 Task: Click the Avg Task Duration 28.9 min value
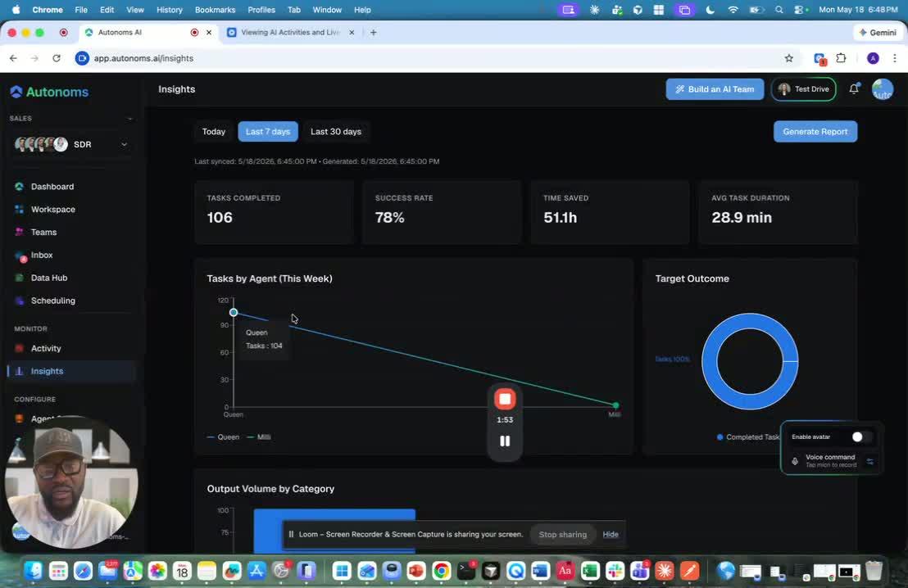pos(741,218)
